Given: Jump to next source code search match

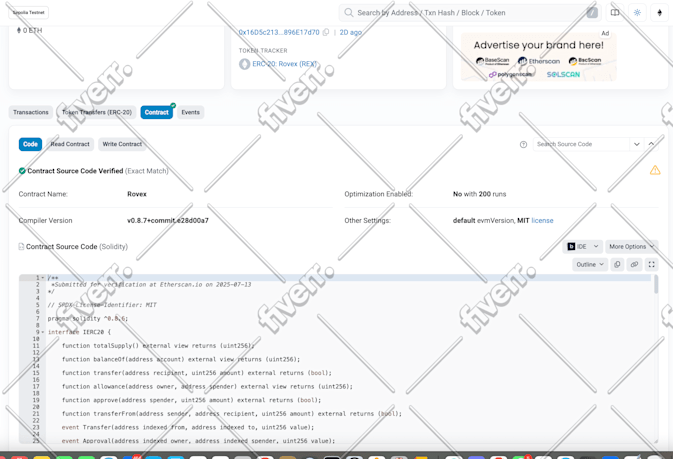Looking at the screenshot, I should click(x=637, y=144).
